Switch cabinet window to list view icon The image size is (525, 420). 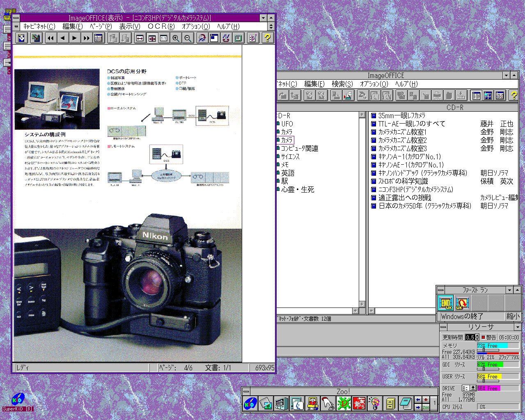pos(476,95)
